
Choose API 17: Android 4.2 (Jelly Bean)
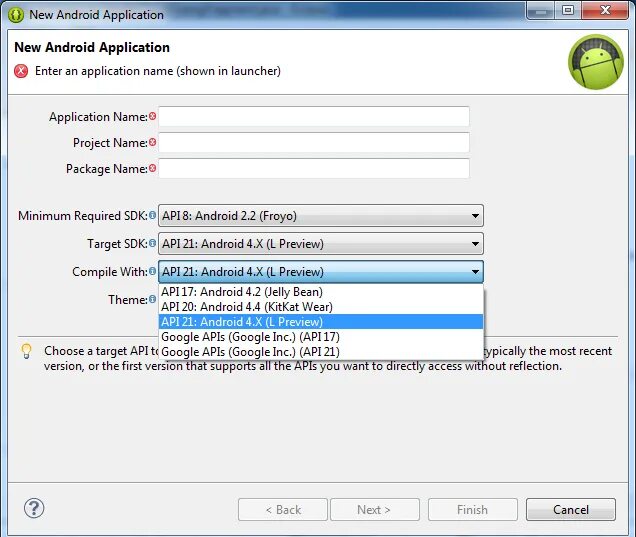[x=321, y=292]
